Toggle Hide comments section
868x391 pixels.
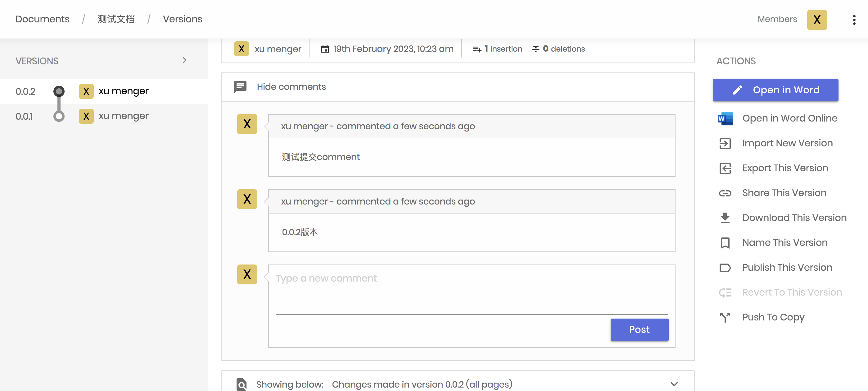click(x=291, y=87)
